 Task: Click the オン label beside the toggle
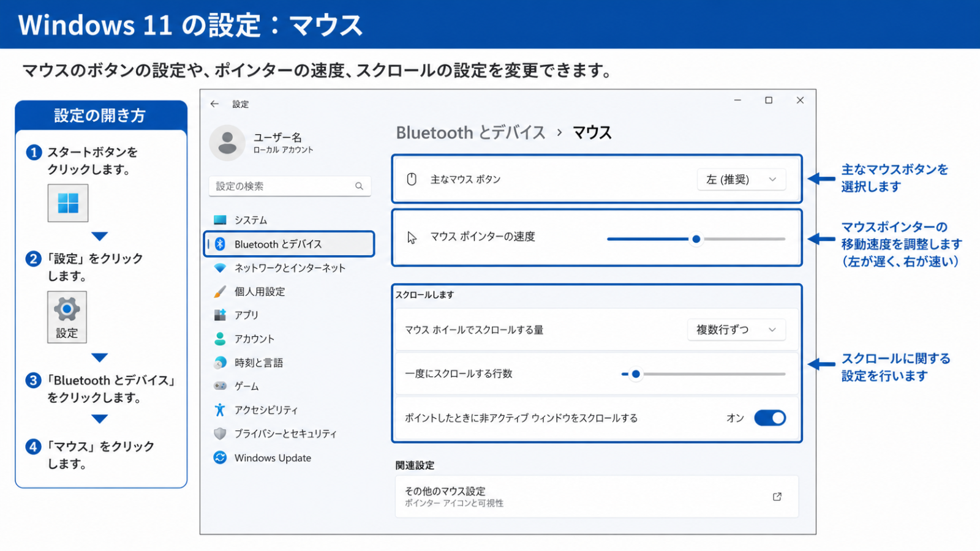point(735,418)
